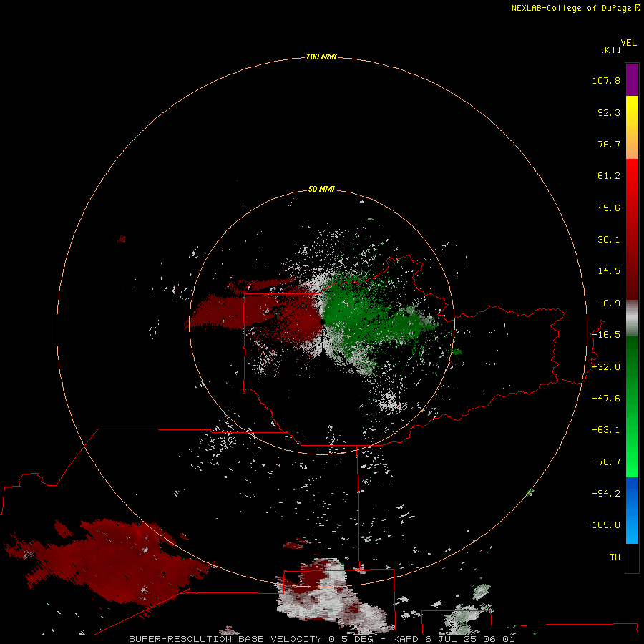Click the -63.1 velocity scale value

pos(606,430)
